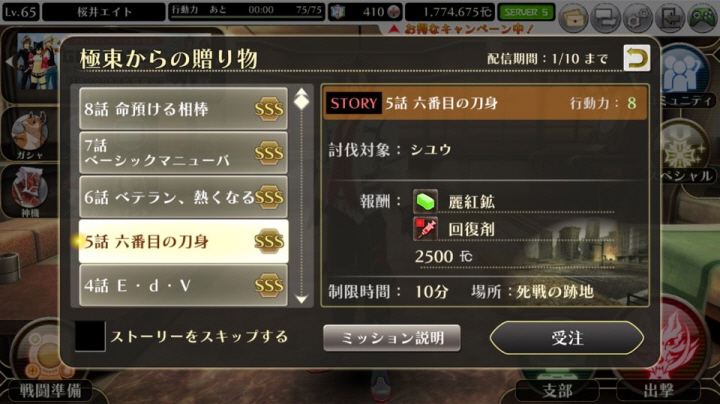This screenshot has width=720, height=404.
Task: Open the mail envelope icon
Action: pos(573,18)
